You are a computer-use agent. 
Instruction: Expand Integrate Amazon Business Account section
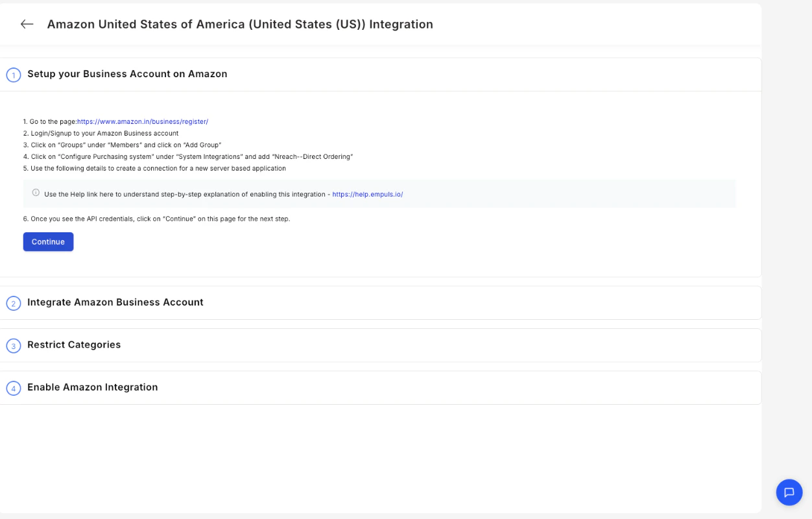tap(380, 303)
